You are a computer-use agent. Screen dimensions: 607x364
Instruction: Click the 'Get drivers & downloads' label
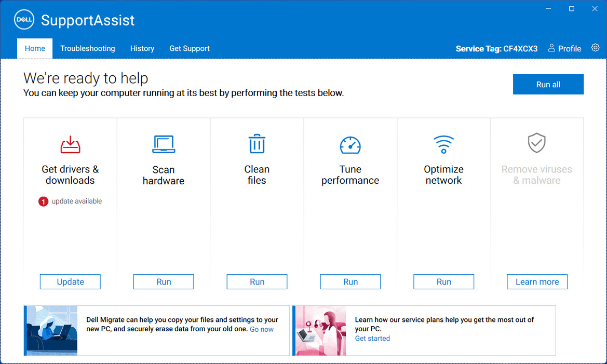tap(70, 174)
